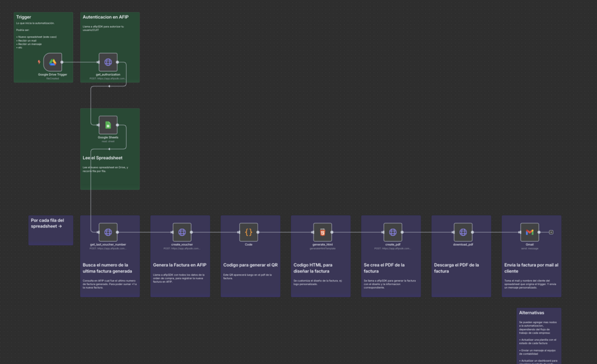Click 'Este QR aparecerá luego en el pdf' description
Screen dimensions: 597x364
(x=248, y=277)
